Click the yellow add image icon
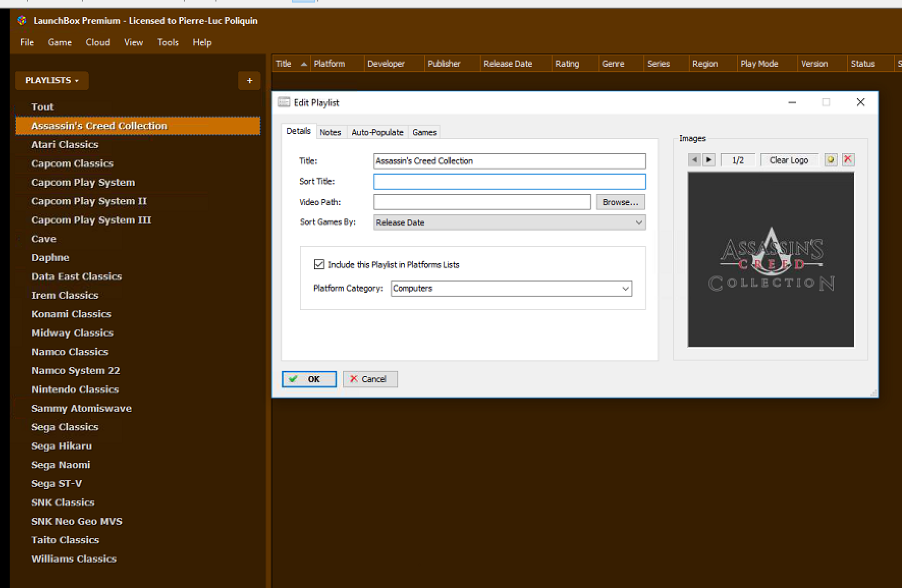The width and height of the screenshot is (902, 588). (x=831, y=160)
